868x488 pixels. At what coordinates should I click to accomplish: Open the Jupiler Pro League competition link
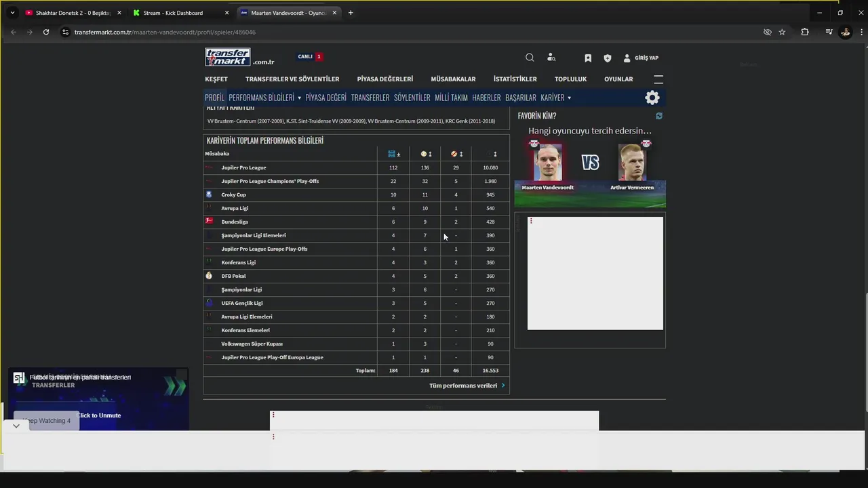243,167
